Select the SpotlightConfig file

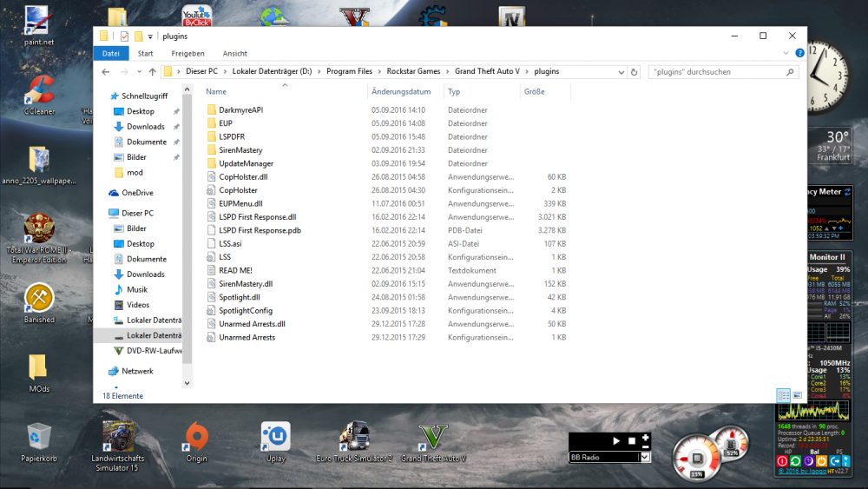coord(246,311)
